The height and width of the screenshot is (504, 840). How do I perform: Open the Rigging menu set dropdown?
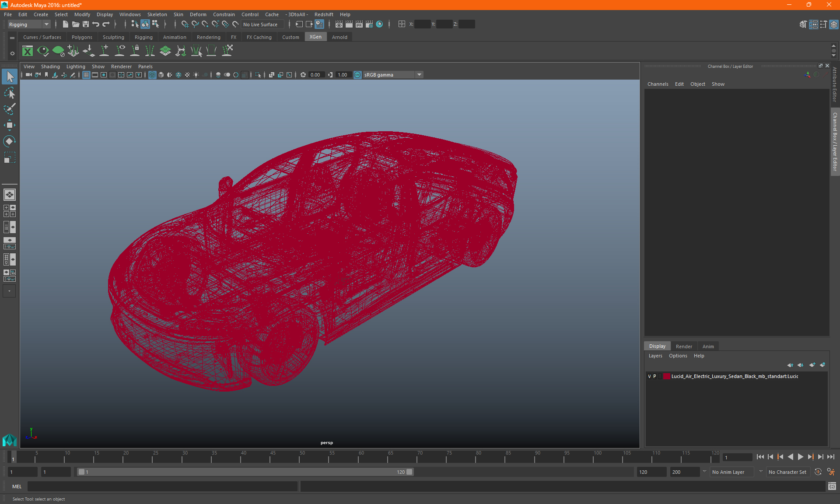tap(28, 24)
